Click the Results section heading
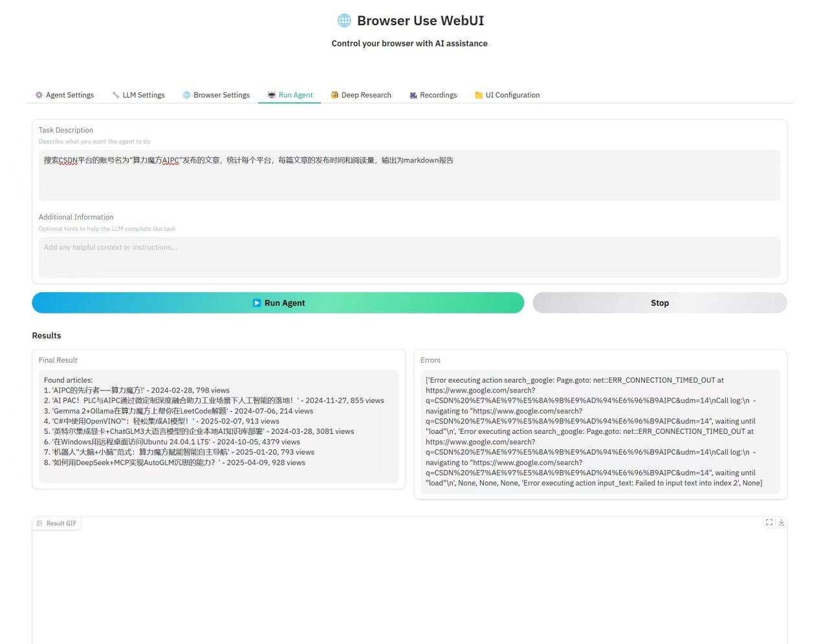Image resolution: width=821 pixels, height=644 pixels. click(x=47, y=336)
